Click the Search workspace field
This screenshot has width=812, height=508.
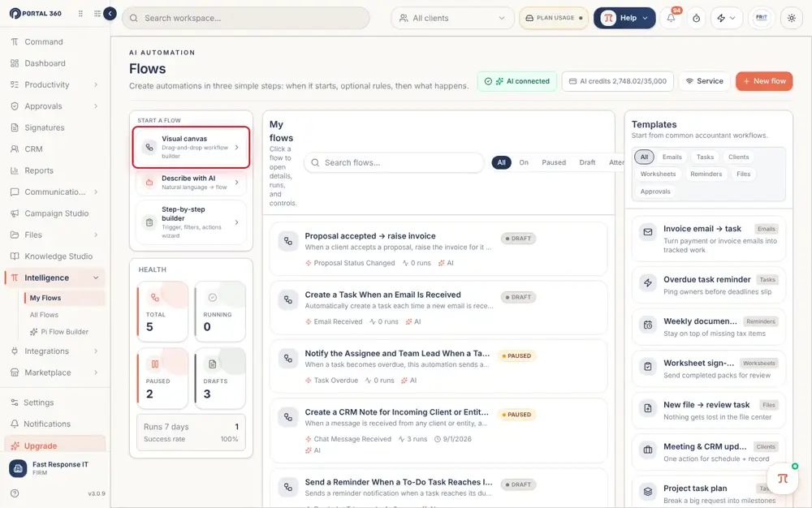[x=246, y=18]
